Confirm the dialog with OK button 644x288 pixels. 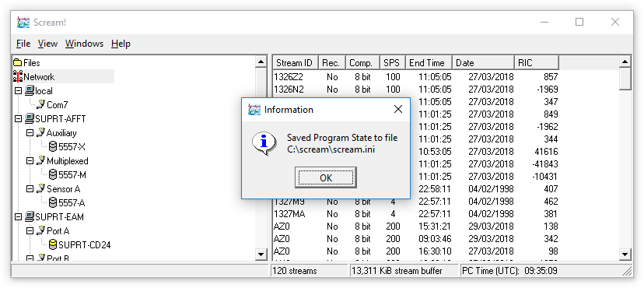pos(325,177)
